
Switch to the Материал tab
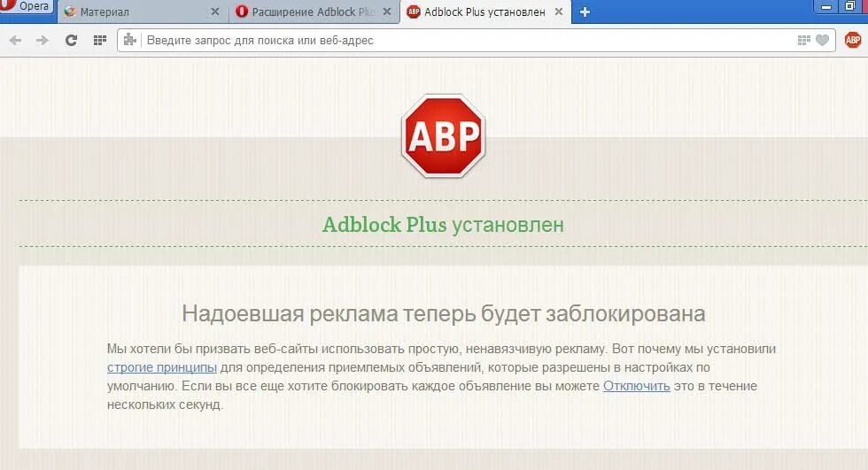pyautogui.click(x=143, y=12)
